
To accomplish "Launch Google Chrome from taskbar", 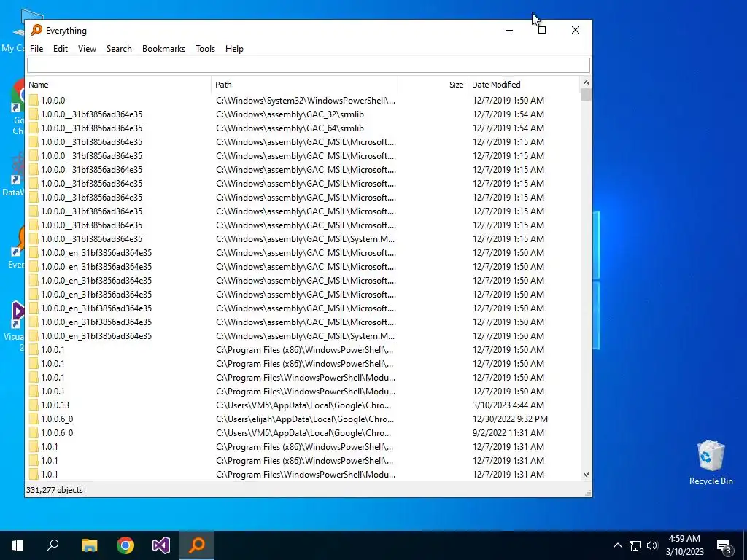I will (125, 545).
